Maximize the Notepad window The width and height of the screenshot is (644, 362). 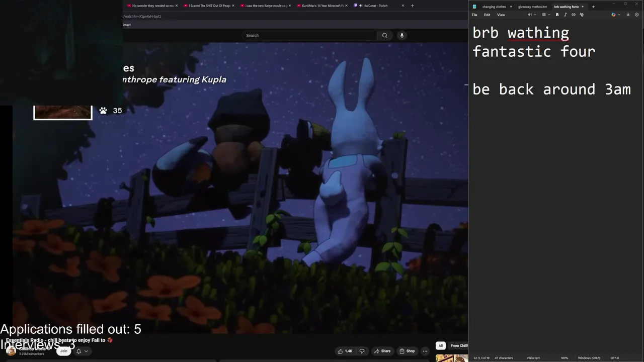tap(625, 4)
